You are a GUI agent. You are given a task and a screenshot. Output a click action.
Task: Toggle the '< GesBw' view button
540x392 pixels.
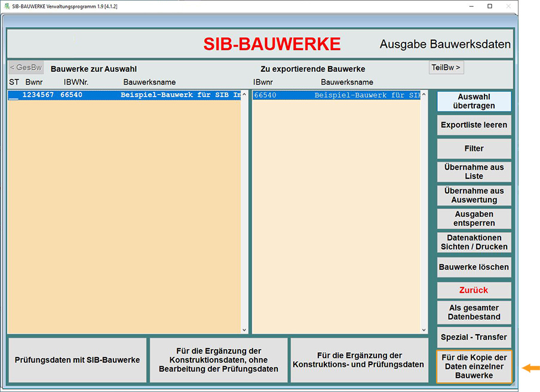(x=26, y=67)
